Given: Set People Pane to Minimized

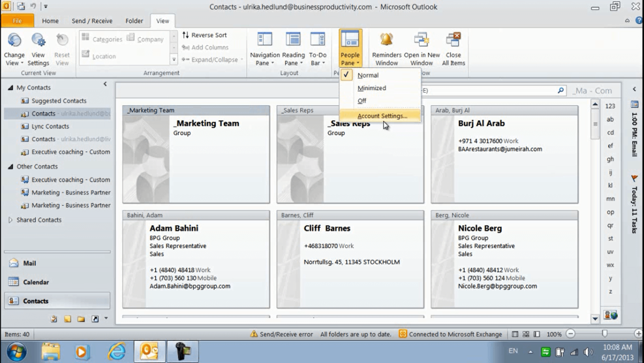Looking at the screenshot, I should tap(371, 88).
